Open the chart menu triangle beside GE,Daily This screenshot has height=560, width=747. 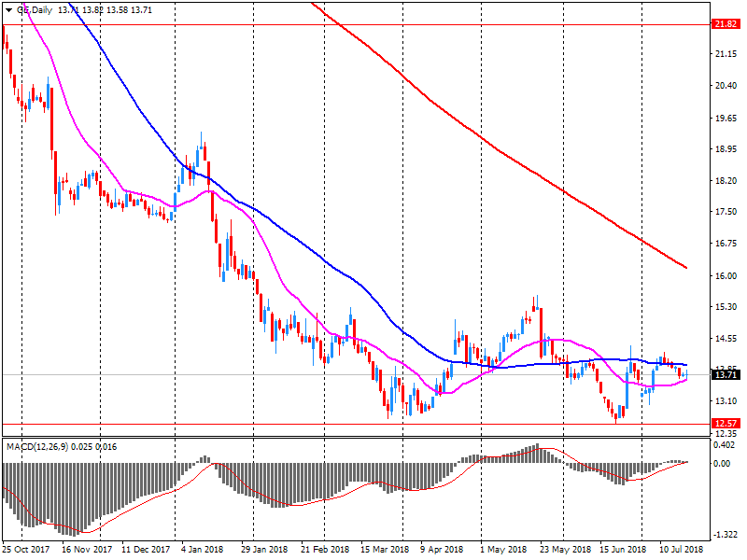[8, 10]
